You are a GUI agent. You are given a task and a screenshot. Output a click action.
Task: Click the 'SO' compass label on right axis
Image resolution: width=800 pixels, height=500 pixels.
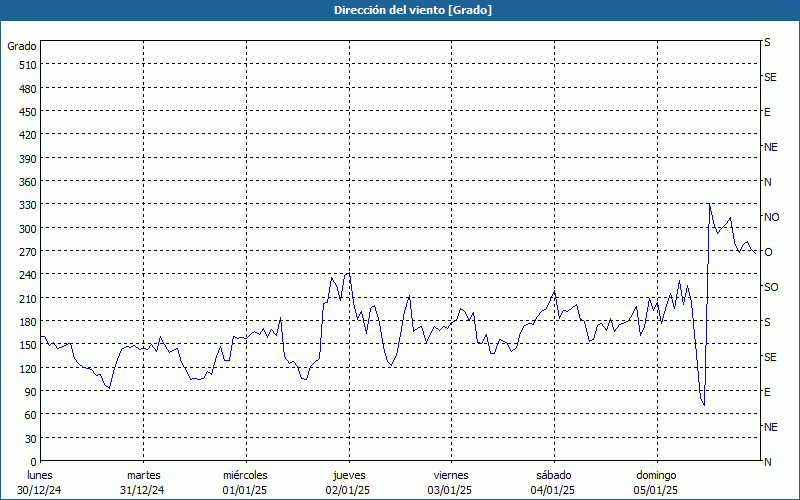771,287
